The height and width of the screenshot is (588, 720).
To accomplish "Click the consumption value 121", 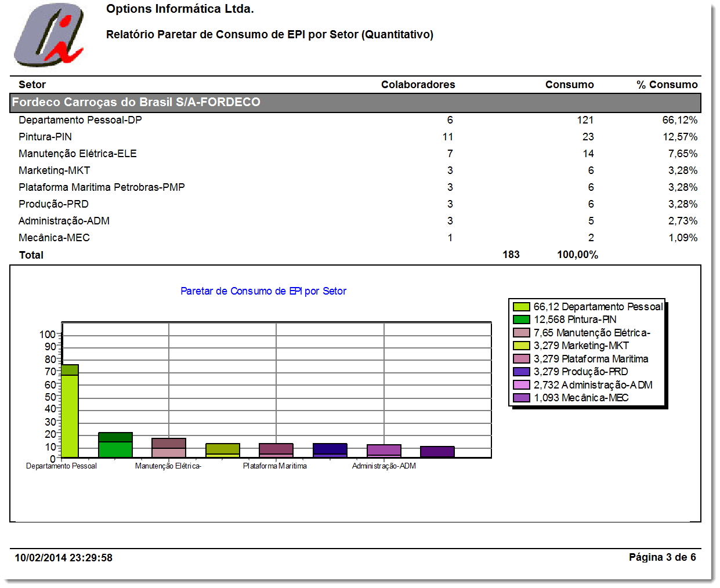I will click(x=585, y=120).
